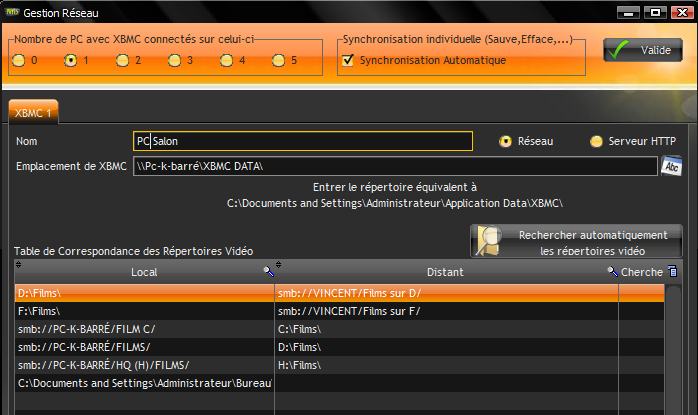Screen dimensions: 698x415
Task: Click the Nom input field
Action: click(x=303, y=142)
